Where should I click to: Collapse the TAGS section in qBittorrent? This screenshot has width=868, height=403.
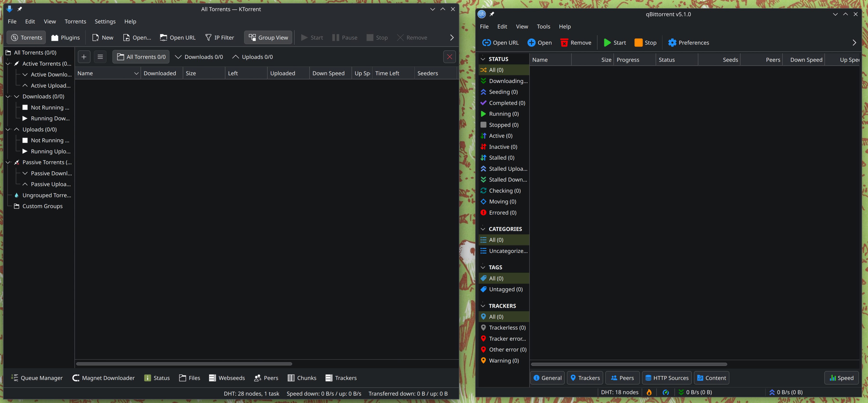(483, 267)
